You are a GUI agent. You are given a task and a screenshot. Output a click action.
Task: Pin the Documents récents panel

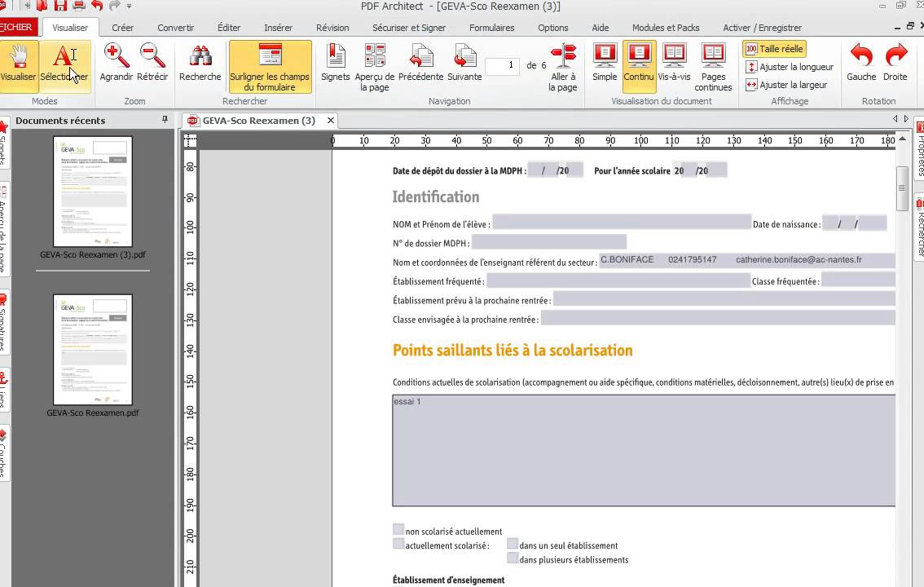tap(165, 120)
